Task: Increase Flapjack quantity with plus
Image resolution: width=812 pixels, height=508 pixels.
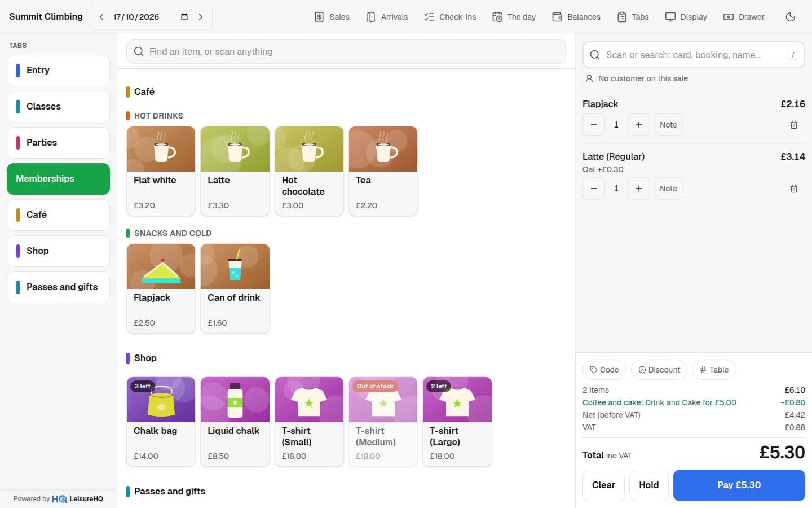Action: pyautogui.click(x=638, y=125)
